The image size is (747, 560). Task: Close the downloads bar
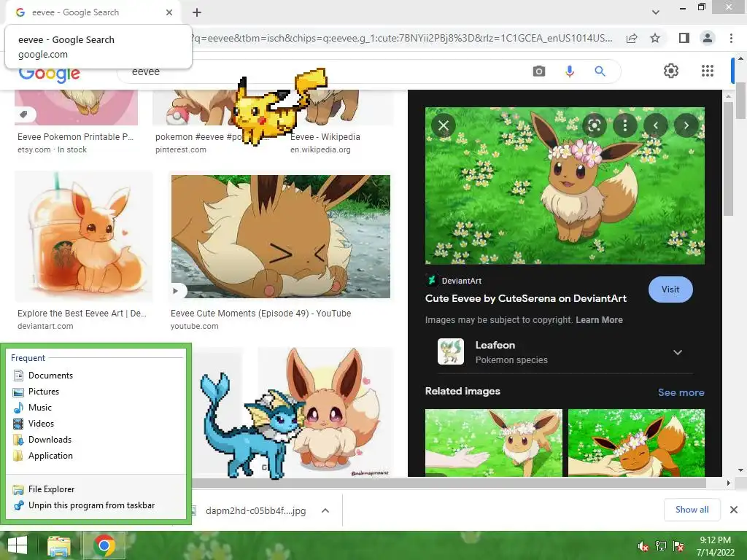734,510
